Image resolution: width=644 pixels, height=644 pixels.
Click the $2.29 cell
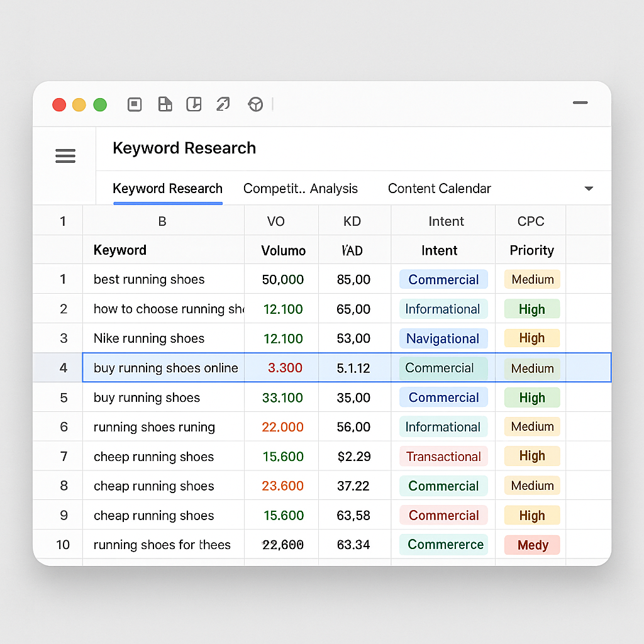point(355,457)
